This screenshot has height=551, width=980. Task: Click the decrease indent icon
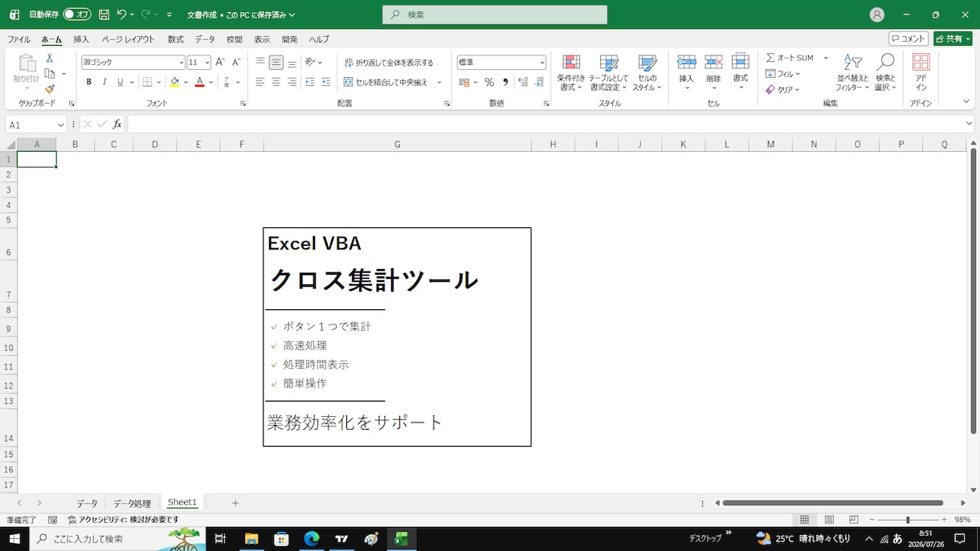310,82
